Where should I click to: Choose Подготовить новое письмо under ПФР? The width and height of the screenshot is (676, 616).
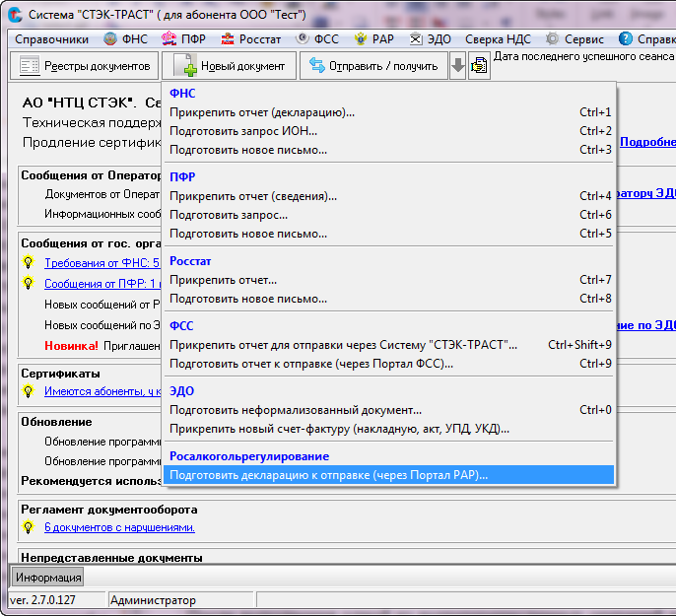point(389,234)
